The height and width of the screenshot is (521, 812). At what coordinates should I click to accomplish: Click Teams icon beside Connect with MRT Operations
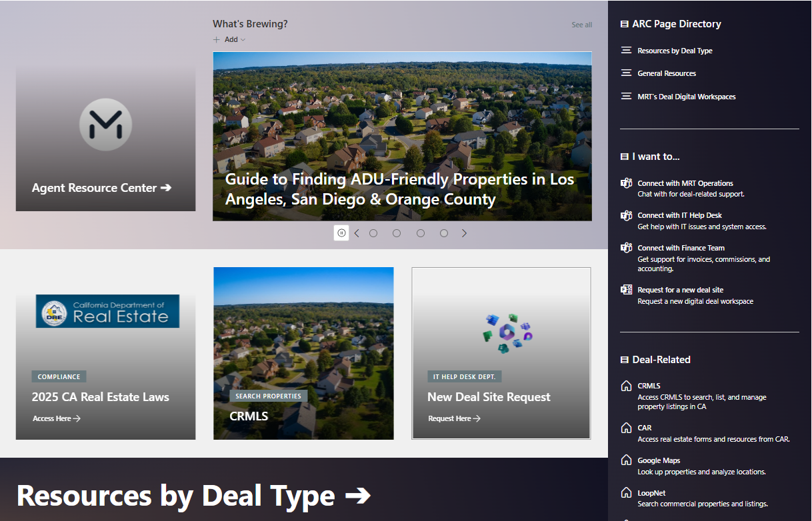(626, 183)
